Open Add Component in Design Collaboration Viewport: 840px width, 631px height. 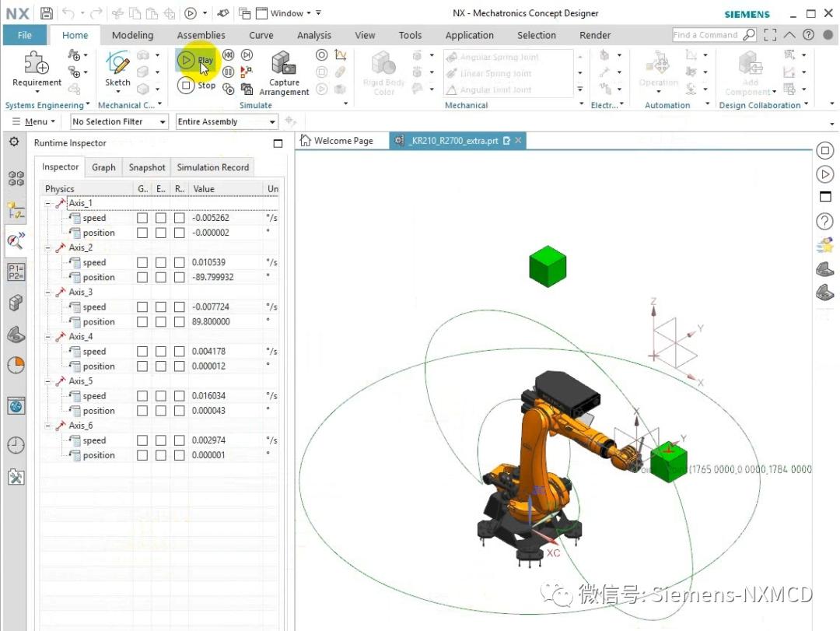pos(750,74)
